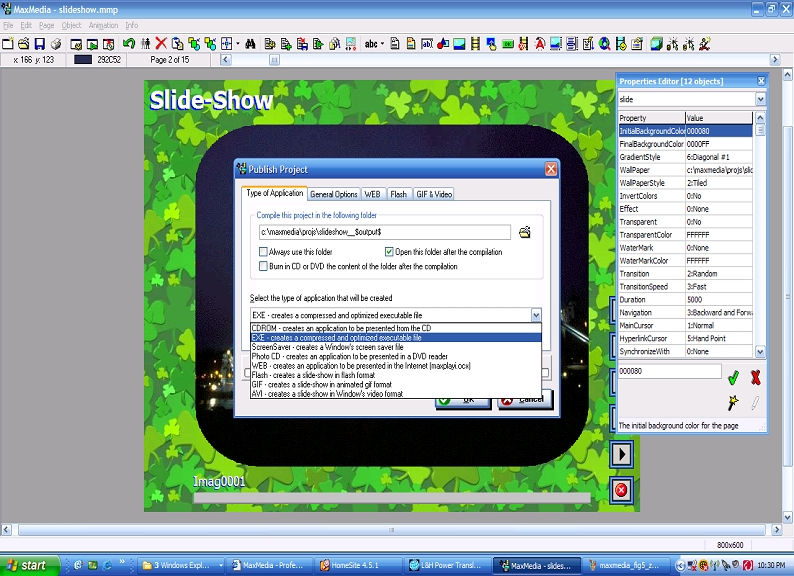Screen dimensions: 794x576
Task: Delete the selected object with the red X icon
Action: click(161, 44)
